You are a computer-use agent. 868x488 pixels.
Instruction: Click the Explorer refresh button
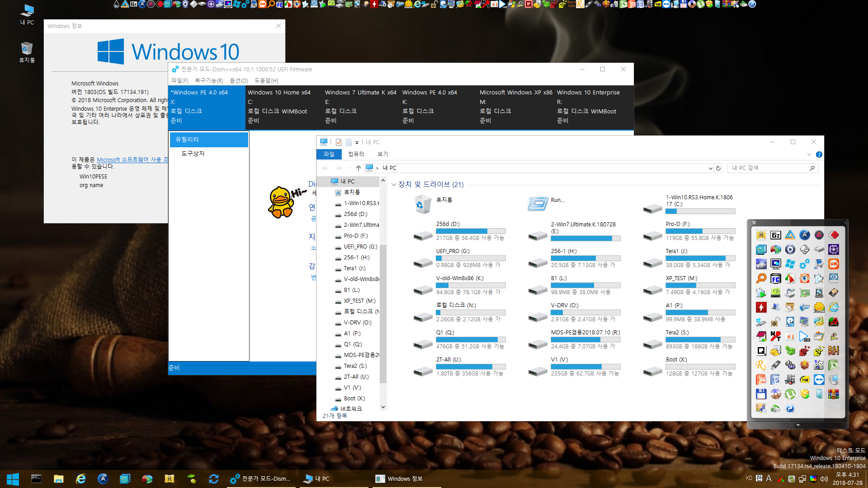[x=718, y=168]
